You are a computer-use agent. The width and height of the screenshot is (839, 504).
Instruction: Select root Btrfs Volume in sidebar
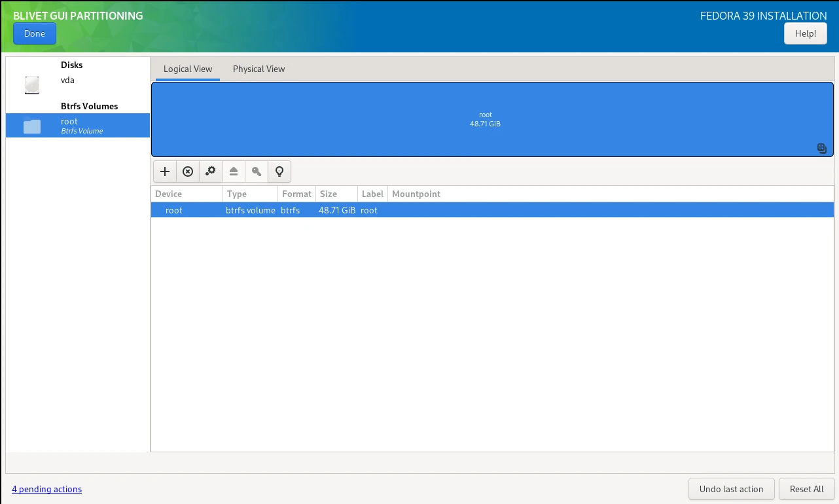[x=78, y=126]
